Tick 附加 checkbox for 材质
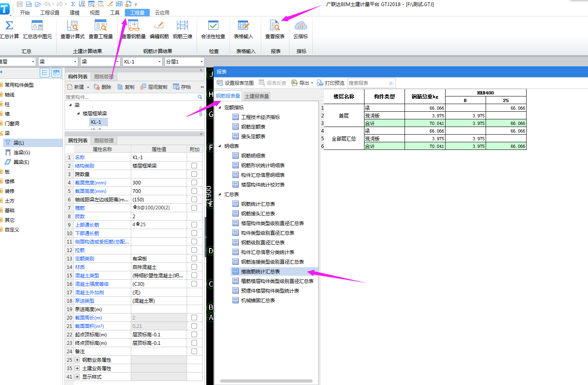Viewport: 588px width, 385px height. click(194, 267)
